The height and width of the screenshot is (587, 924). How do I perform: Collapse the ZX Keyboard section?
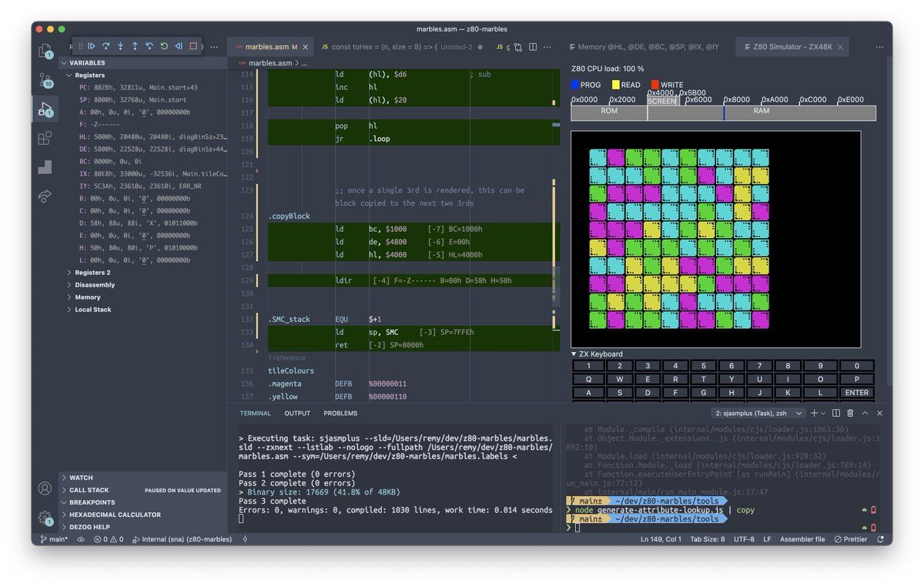tap(574, 354)
